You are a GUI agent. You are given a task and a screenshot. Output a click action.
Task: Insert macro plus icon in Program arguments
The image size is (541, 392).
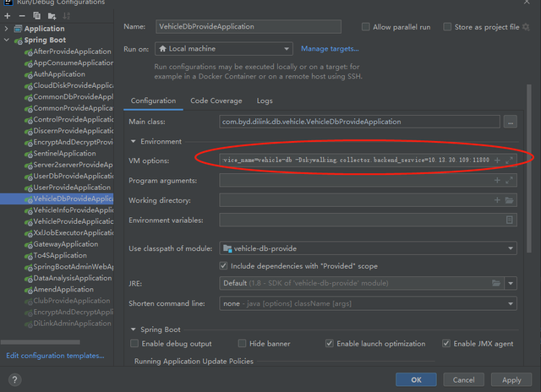[497, 180]
